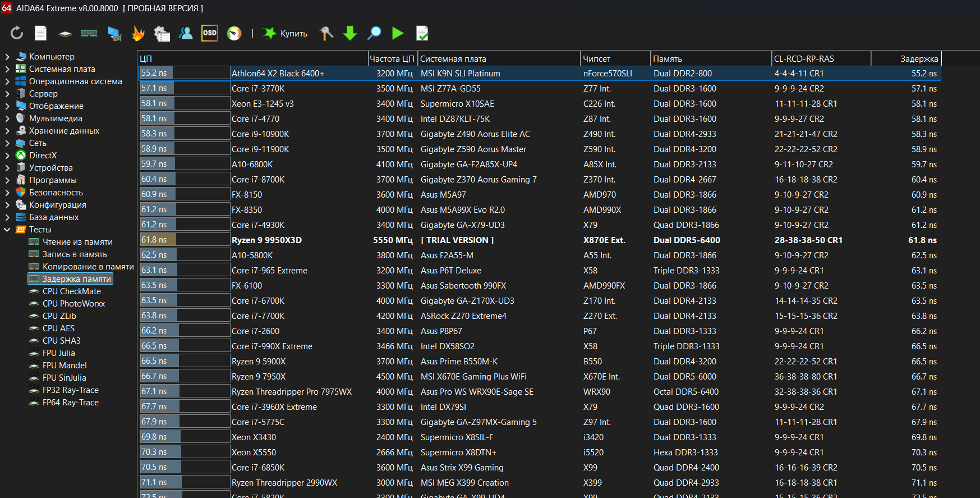The height and width of the screenshot is (498, 980).
Task: Expand the Сеть tree node
Action: point(7,143)
